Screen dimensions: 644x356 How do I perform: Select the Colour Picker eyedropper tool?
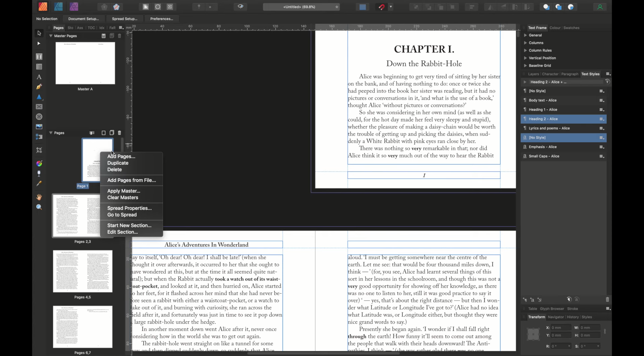coord(39,184)
